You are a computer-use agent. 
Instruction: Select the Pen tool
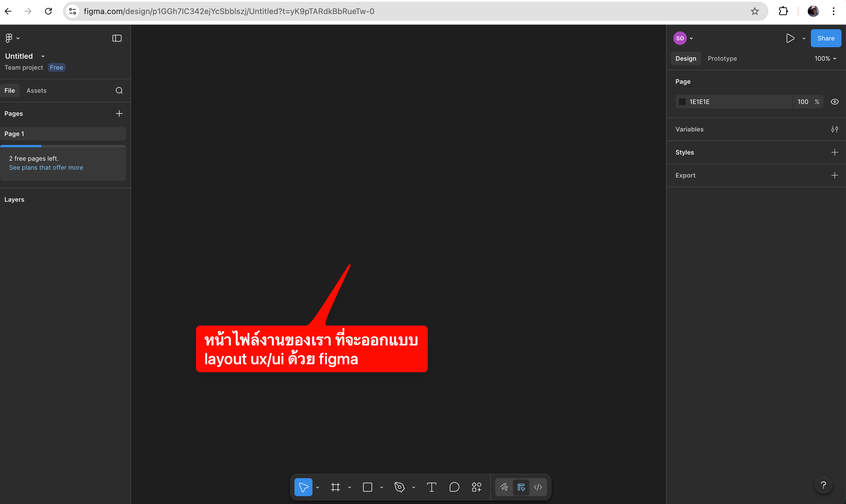[399, 487]
